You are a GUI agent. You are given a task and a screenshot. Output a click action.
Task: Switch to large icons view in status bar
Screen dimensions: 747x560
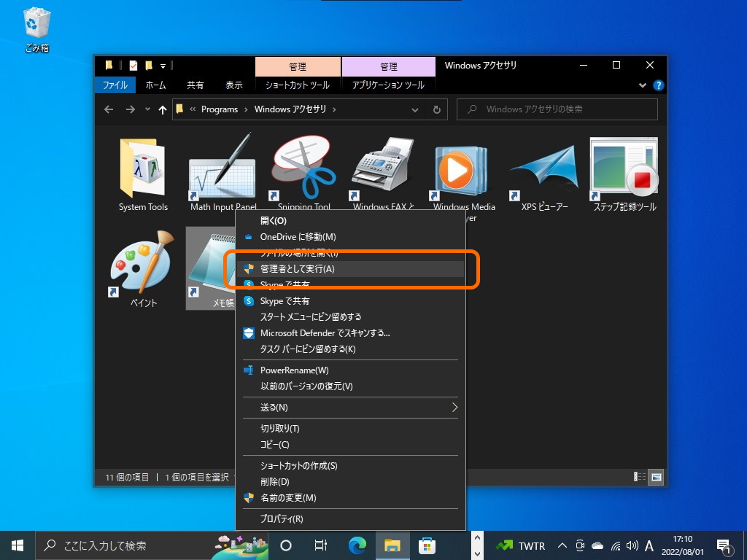point(656,477)
